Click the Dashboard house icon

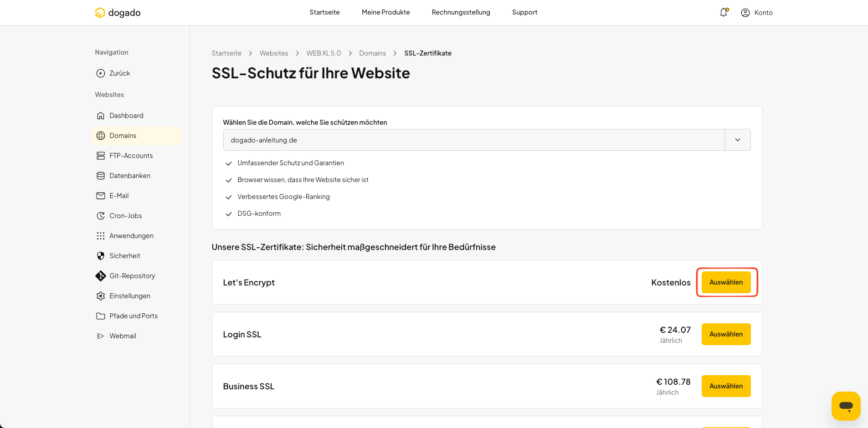[x=101, y=116]
